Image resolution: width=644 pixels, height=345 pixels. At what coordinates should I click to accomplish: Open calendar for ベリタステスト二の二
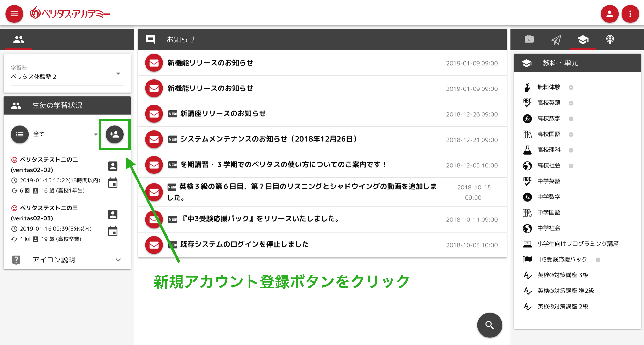(113, 183)
